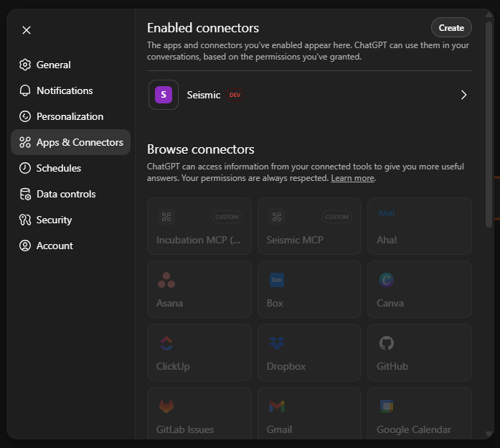500x448 pixels.
Task: Click the Google Calendar logo icon
Action: pyautogui.click(x=387, y=406)
